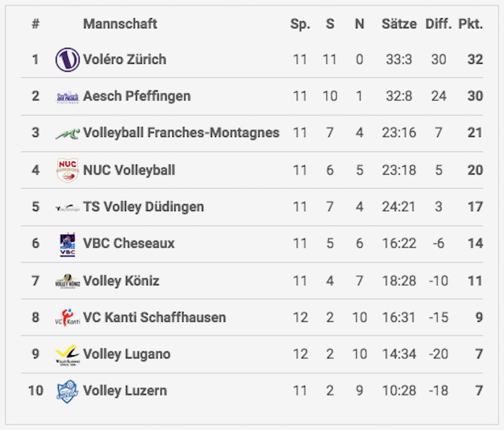504x430 pixels.
Task: Click the Sp. column header
Action: (x=300, y=24)
